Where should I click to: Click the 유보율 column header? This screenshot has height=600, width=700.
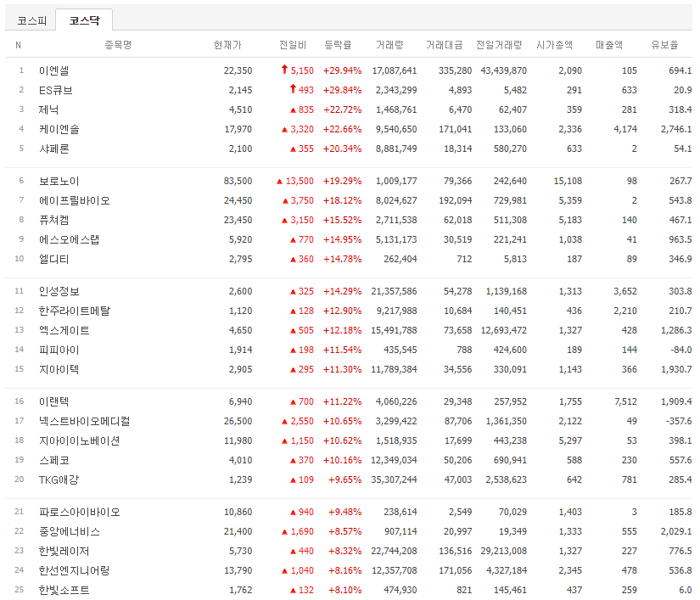(664, 45)
